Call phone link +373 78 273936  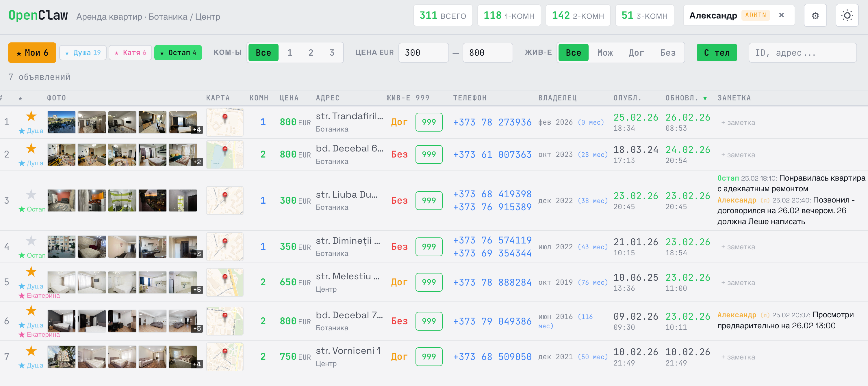[492, 122]
